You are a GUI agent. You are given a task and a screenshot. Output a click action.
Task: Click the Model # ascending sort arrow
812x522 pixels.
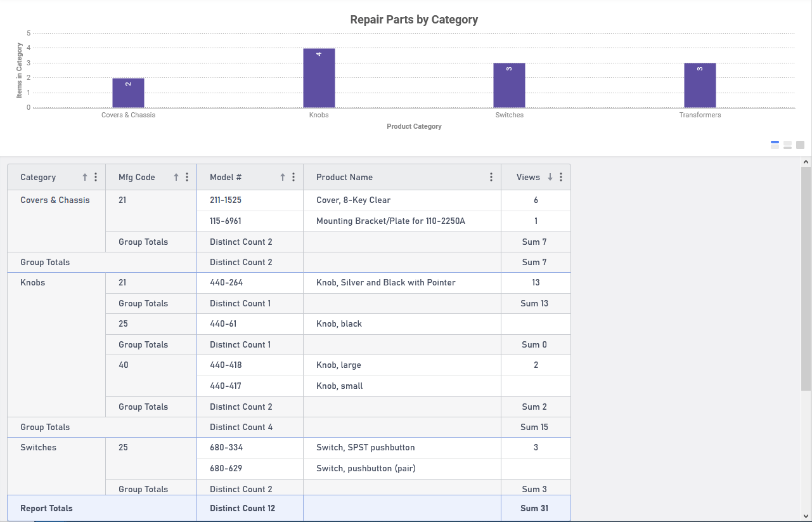283,177
